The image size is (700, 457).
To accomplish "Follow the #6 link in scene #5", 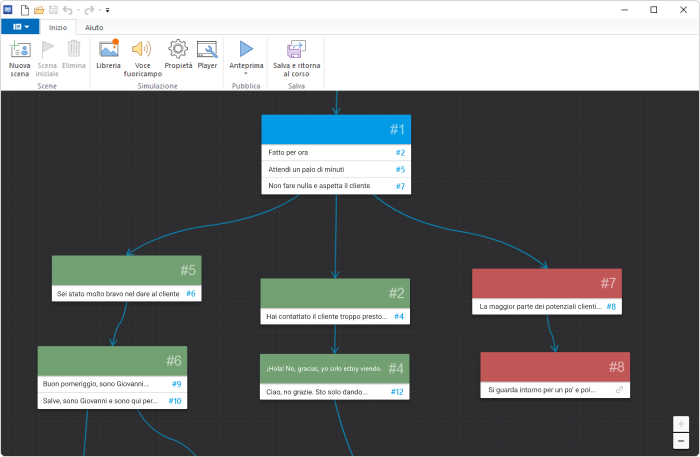I will 191,294.
